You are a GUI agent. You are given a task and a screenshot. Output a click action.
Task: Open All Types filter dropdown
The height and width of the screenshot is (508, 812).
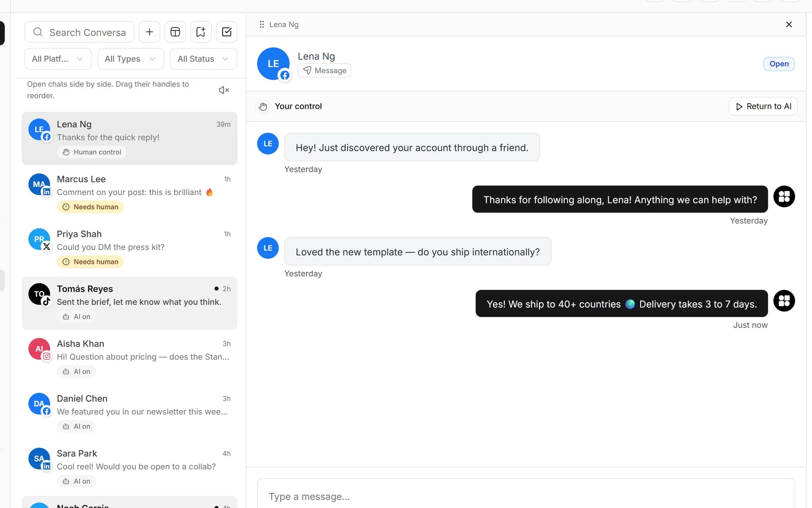130,59
